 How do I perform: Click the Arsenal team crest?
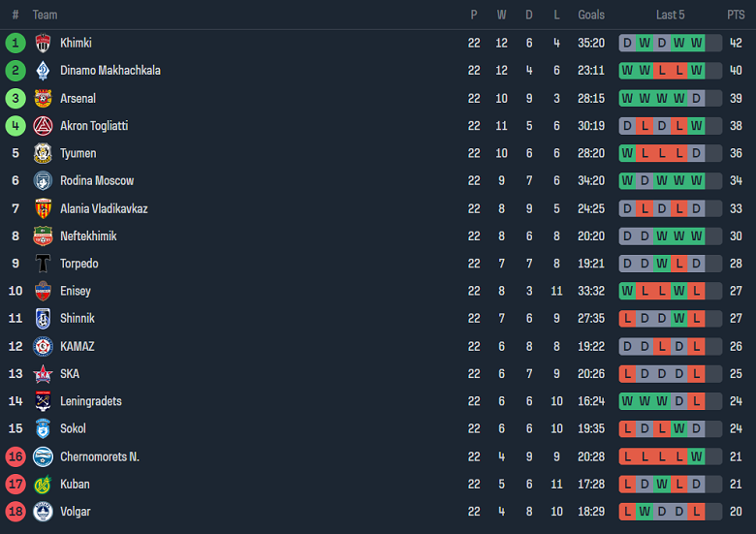[x=43, y=98]
